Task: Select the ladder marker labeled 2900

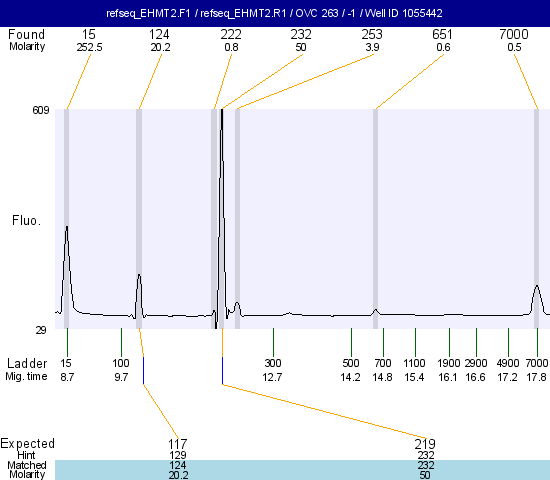Action: coord(476,363)
